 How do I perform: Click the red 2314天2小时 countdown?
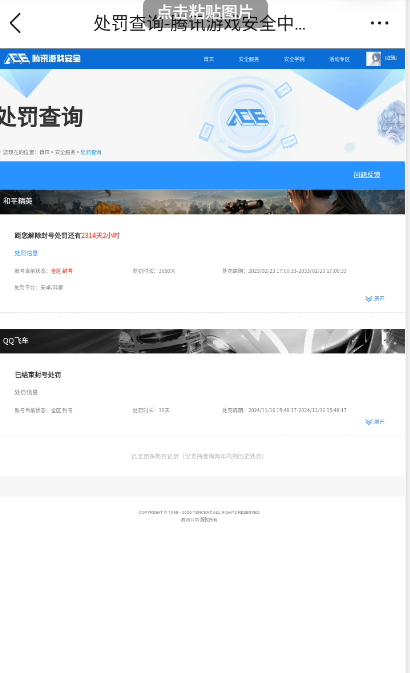100,236
